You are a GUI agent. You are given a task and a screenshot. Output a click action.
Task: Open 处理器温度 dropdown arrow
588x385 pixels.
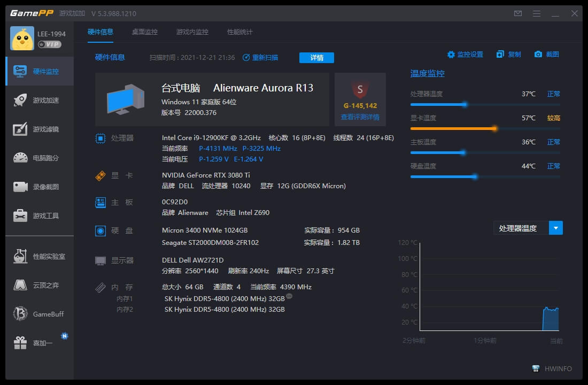(556, 228)
